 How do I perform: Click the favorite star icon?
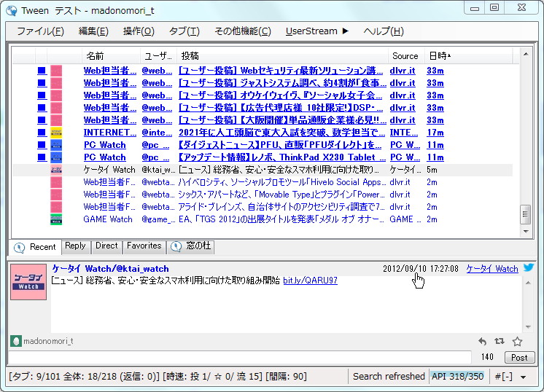[x=517, y=342]
